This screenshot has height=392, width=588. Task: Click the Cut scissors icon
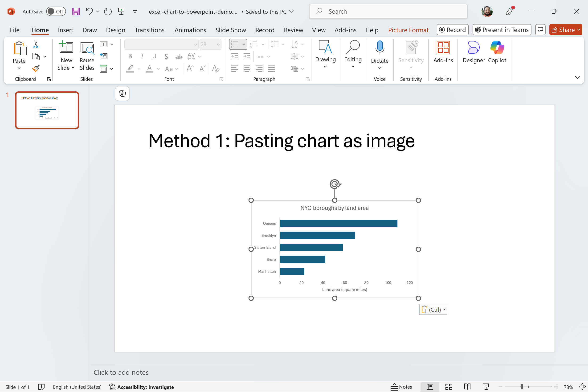[36, 45]
